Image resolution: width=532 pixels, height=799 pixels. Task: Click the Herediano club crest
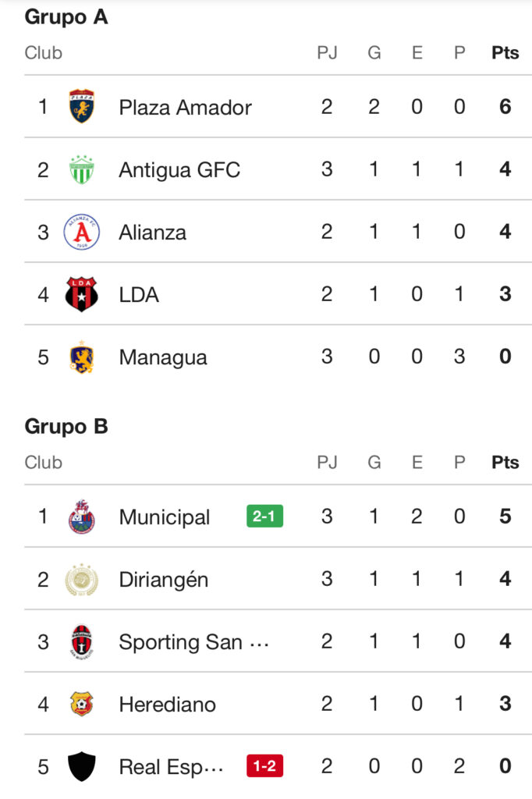81,704
